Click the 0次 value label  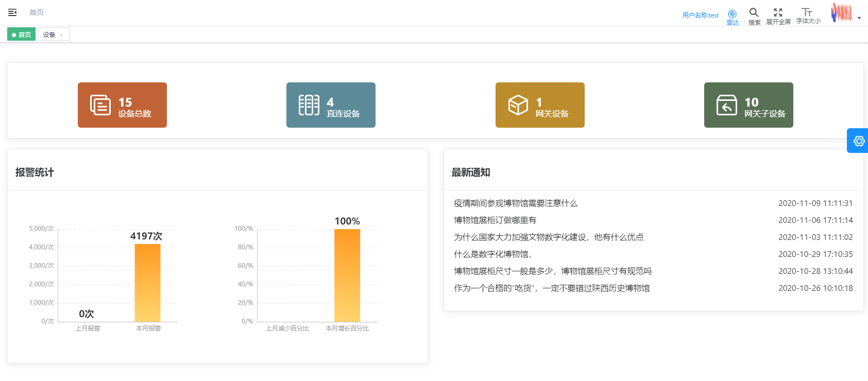[87, 314]
